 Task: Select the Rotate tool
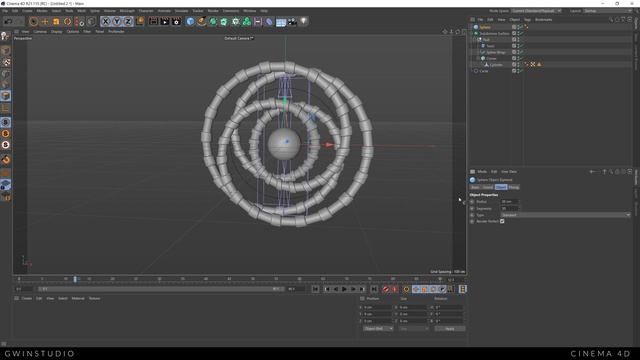coord(67,21)
